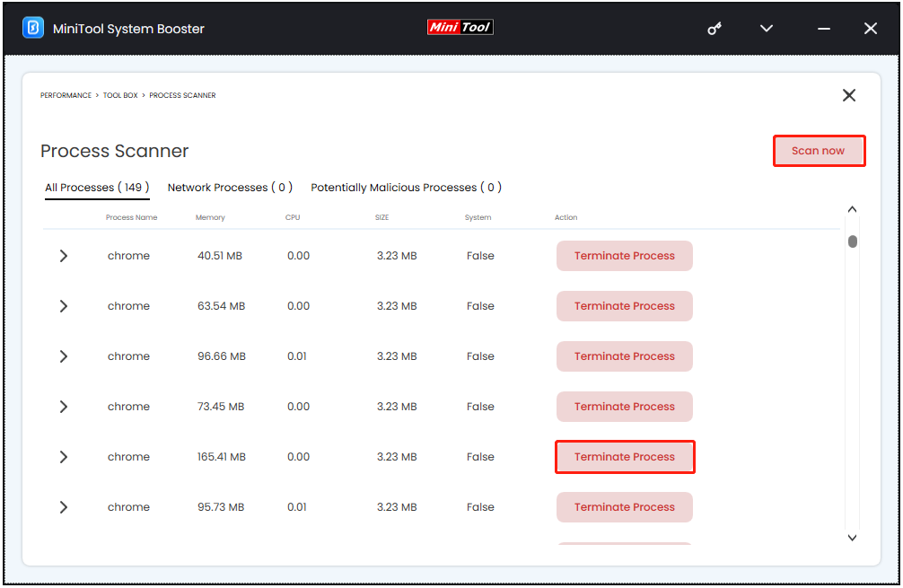The height and width of the screenshot is (588, 903).
Task: Expand the chrome process using 95.73 MB
Action: [x=63, y=507]
